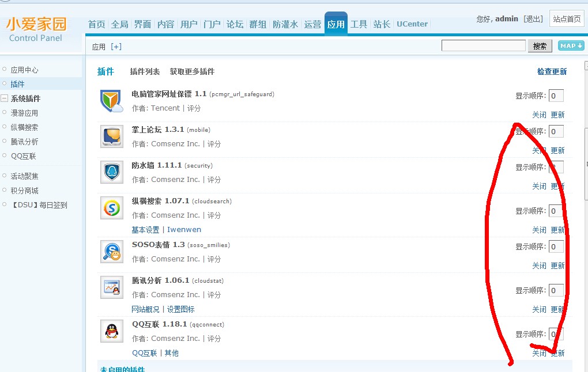Click 关闭 for SOSO表情 plugin
This screenshot has width=588, height=372.
tap(539, 265)
